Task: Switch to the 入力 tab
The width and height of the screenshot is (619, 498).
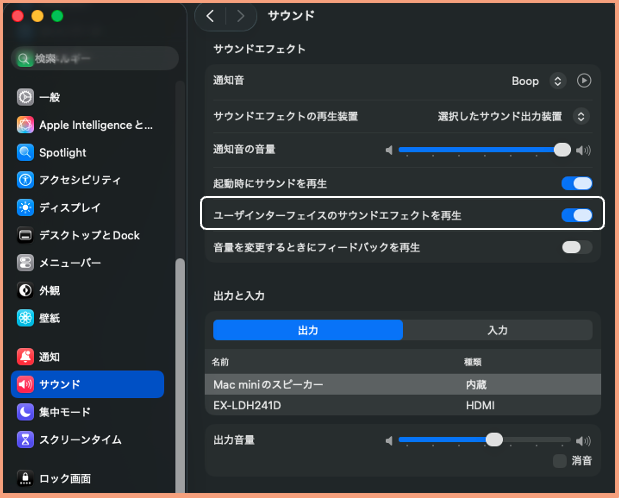Action: (x=497, y=330)
